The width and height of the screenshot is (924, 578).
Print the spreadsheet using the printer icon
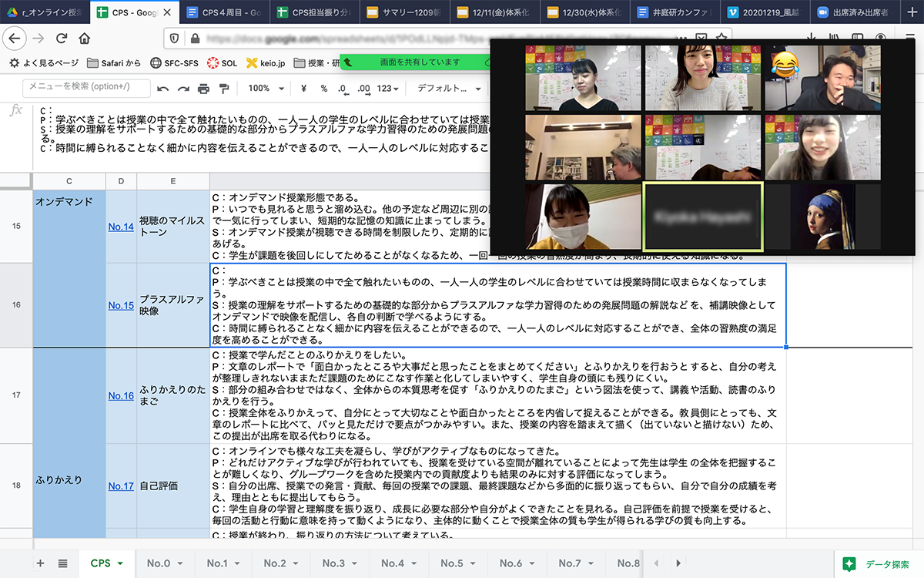(x=203, y=89)
